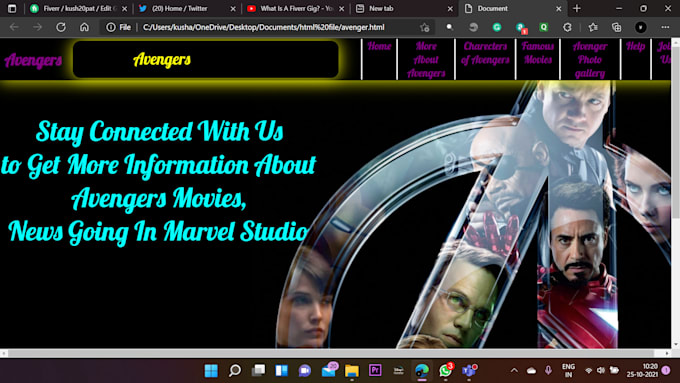Screen dimensions: 680x383
Task: Open the Home nav link
Action: pos(379,46)
